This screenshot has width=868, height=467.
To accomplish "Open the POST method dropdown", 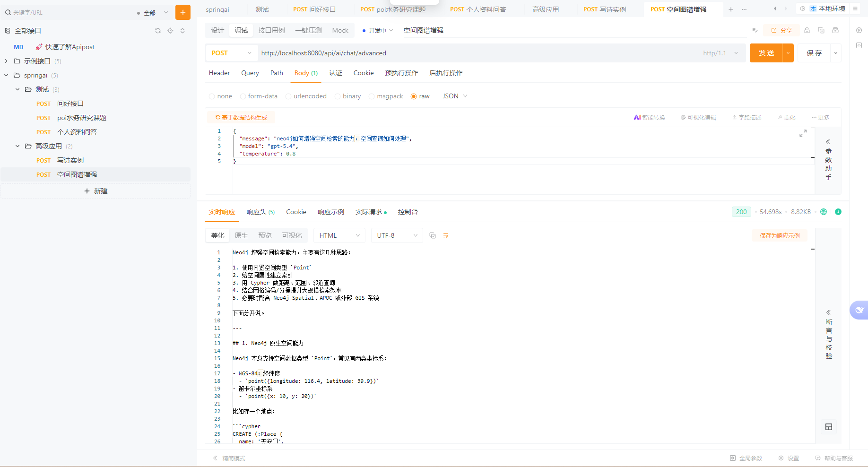I will 231,53.
